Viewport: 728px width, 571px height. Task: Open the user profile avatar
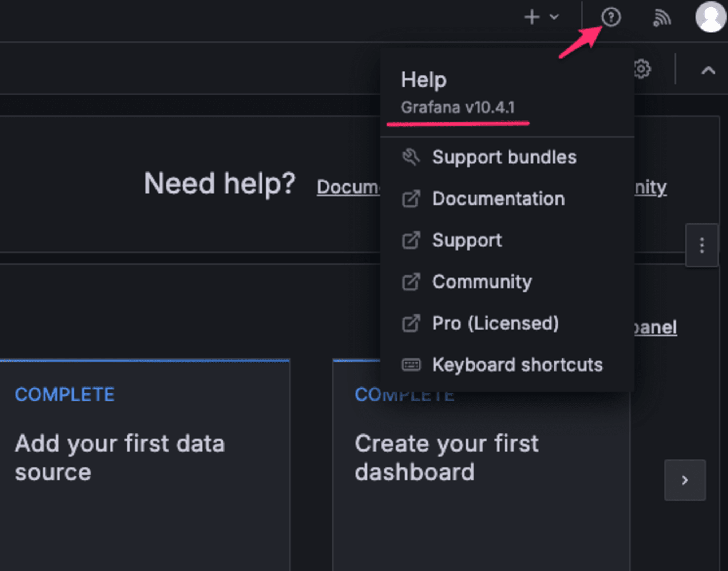coord(710,17)
